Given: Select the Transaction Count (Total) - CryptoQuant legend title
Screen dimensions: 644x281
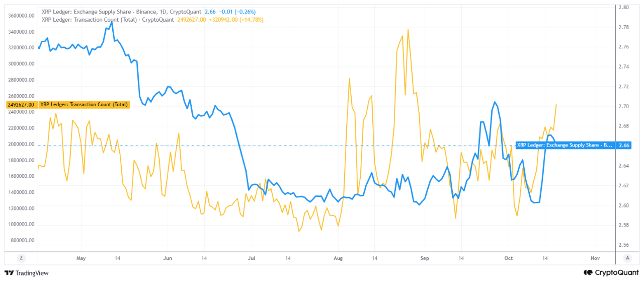Looking at the screenshot, I should coord(107,20).
